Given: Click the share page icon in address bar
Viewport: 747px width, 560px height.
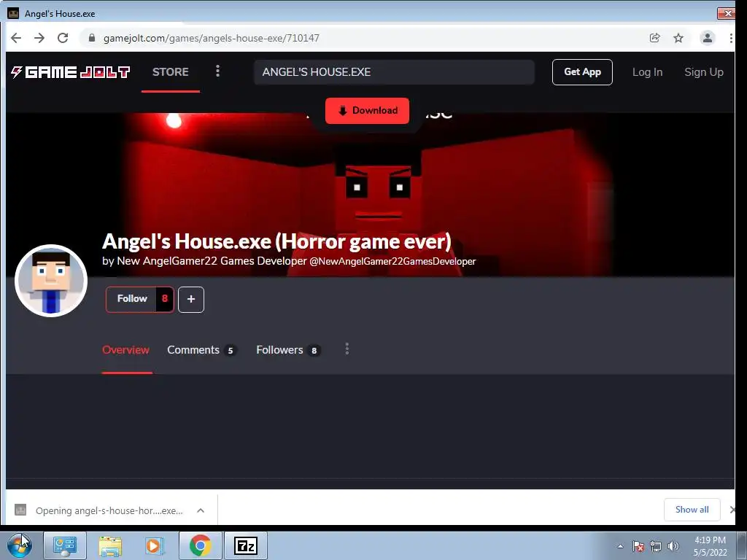Looking at the screenshot, I should (x=655, y=38).
